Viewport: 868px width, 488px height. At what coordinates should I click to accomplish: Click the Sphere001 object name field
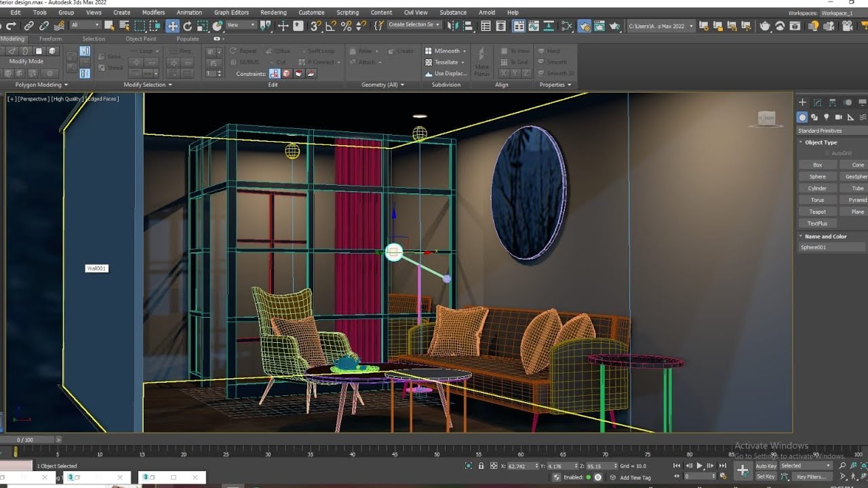click(x=831, y=247)
